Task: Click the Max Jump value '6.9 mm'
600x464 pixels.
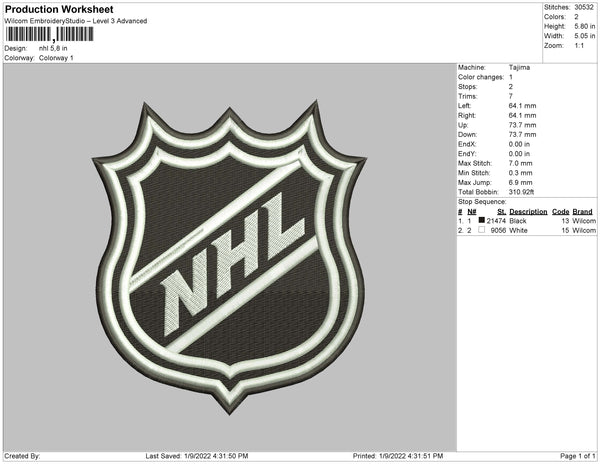Action: 520,182
